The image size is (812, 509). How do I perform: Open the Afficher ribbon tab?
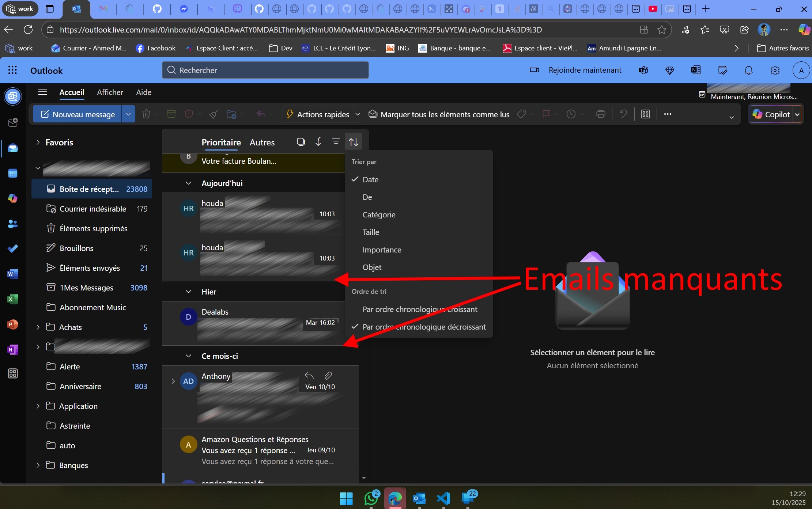tap(110, 92)
